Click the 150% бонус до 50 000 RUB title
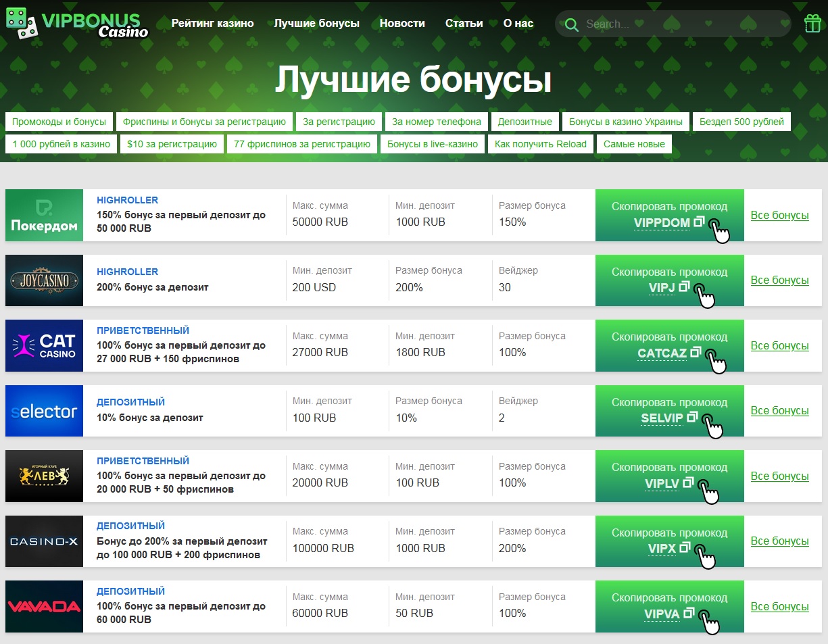This screenshot has width=828, height=644. [181, 222]
